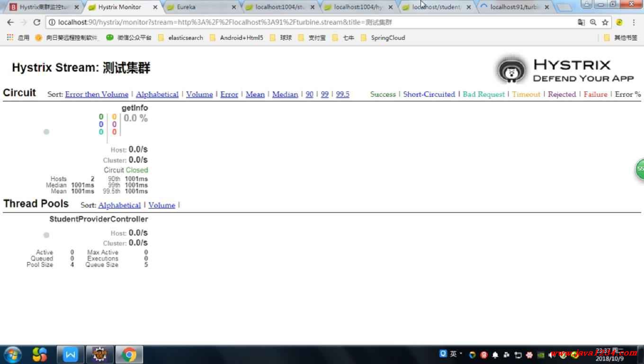Click the getInfo circuit gray status dot

point(46,132)
